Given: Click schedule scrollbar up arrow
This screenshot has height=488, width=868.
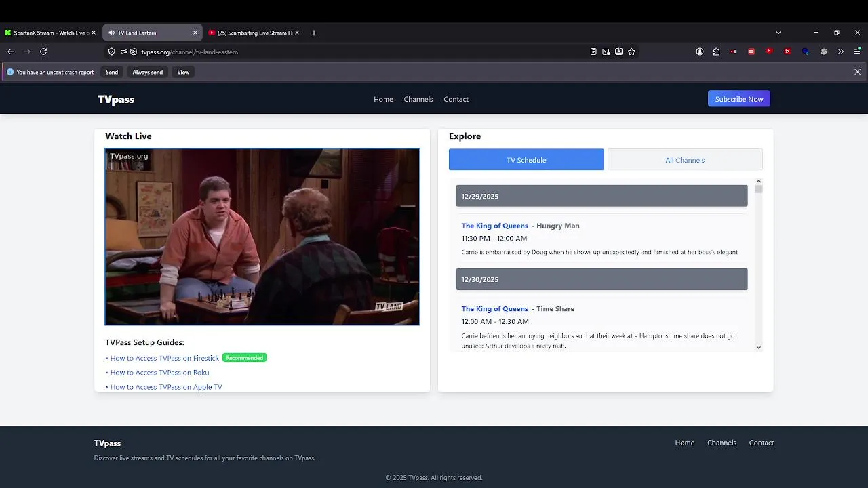Looking at the screenshot, I should coord(758,181).
